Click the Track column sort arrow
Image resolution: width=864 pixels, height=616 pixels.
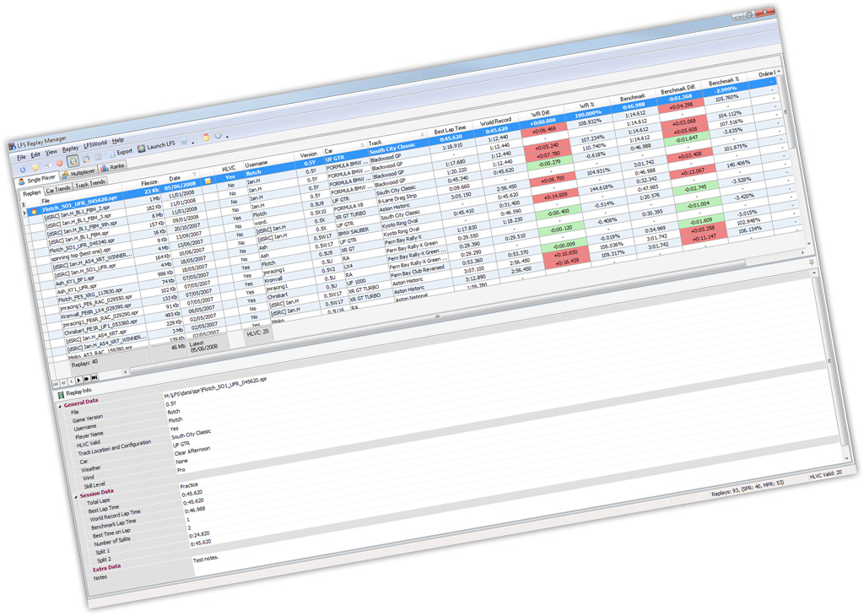tap(422, 134)
